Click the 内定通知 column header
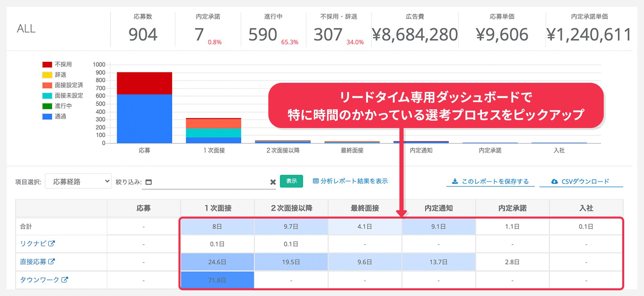 pyautogui.click(x=438, y=208)
